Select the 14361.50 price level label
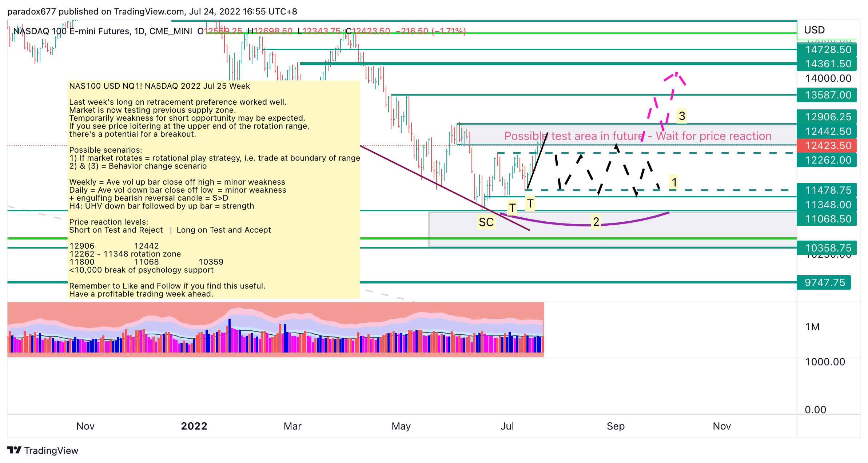Image resolution: width=868 pixels, height=463 pixels. click(x=827, y=64)
